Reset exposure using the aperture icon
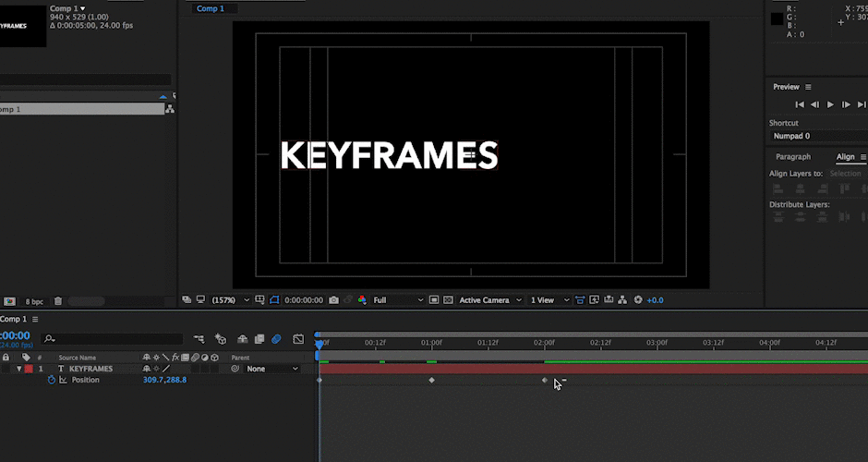 point(638,300)
